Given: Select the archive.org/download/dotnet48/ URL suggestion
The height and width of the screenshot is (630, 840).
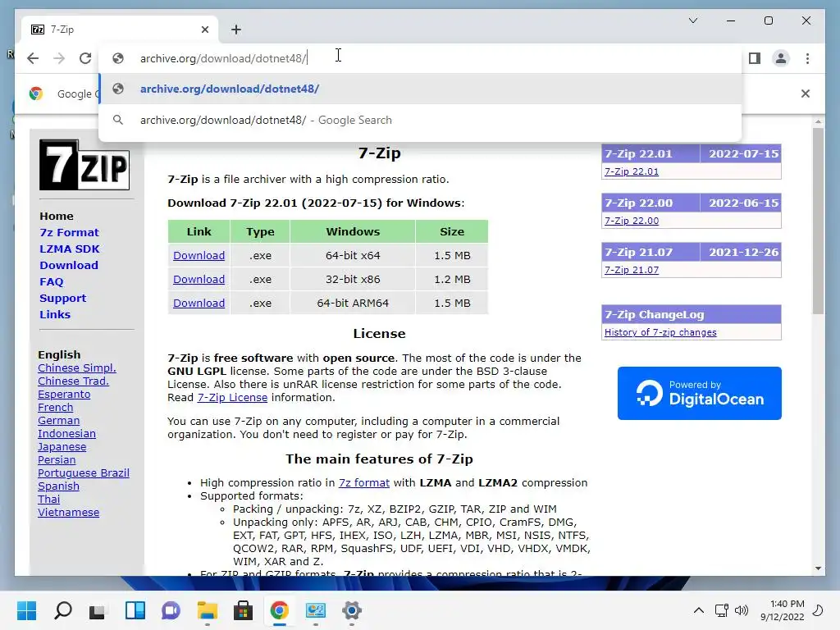Looking at the screenshot, I should (x=421, y=89).
